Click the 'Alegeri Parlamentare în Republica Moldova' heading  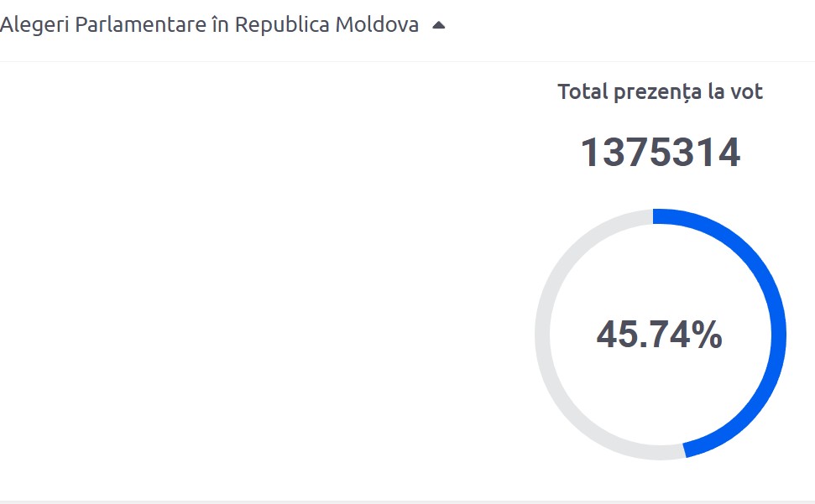coord(209,25)
